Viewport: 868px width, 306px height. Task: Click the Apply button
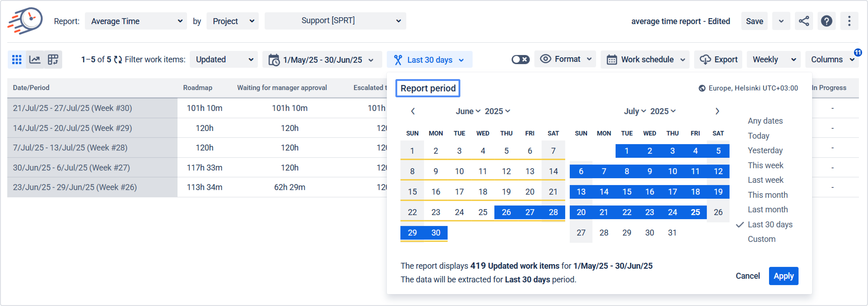(783, 276)
